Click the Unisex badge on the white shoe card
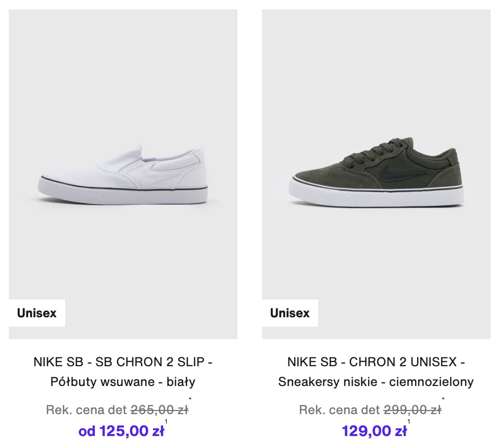 (36, 313)
